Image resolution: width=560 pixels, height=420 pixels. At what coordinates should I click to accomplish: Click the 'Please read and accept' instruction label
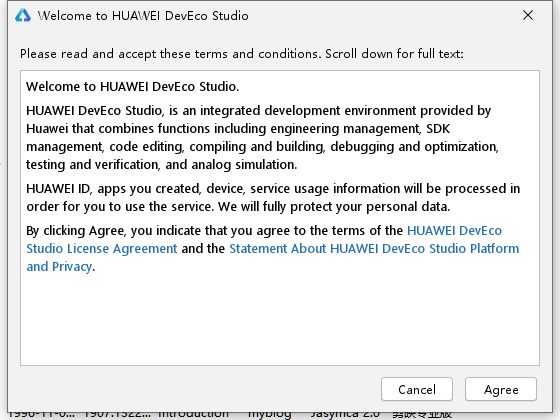click(x=242, y=54)
